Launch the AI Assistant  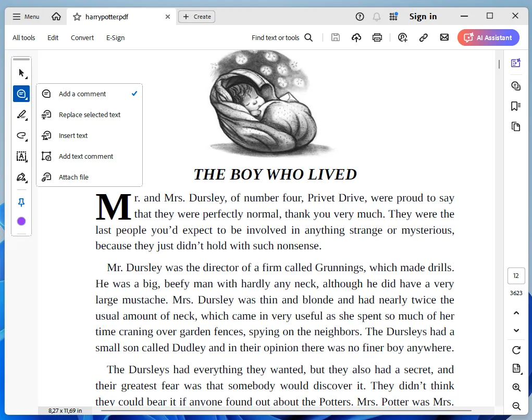click(488, 37)
